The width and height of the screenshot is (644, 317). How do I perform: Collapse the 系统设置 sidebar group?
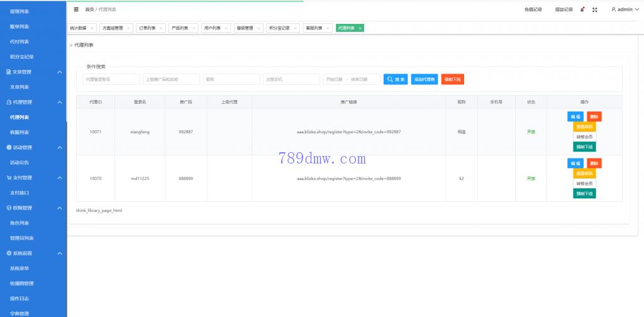pyautogui.click(x=60, y=253)
